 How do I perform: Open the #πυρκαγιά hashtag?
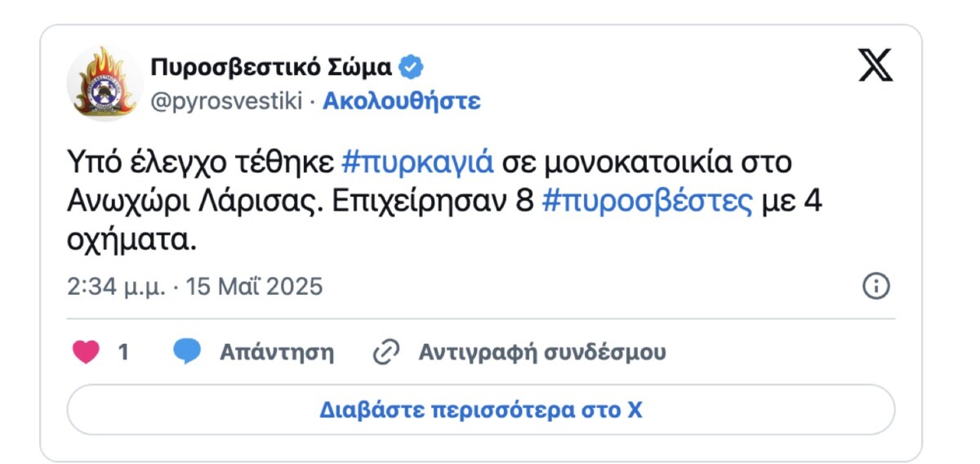point(417,163)
